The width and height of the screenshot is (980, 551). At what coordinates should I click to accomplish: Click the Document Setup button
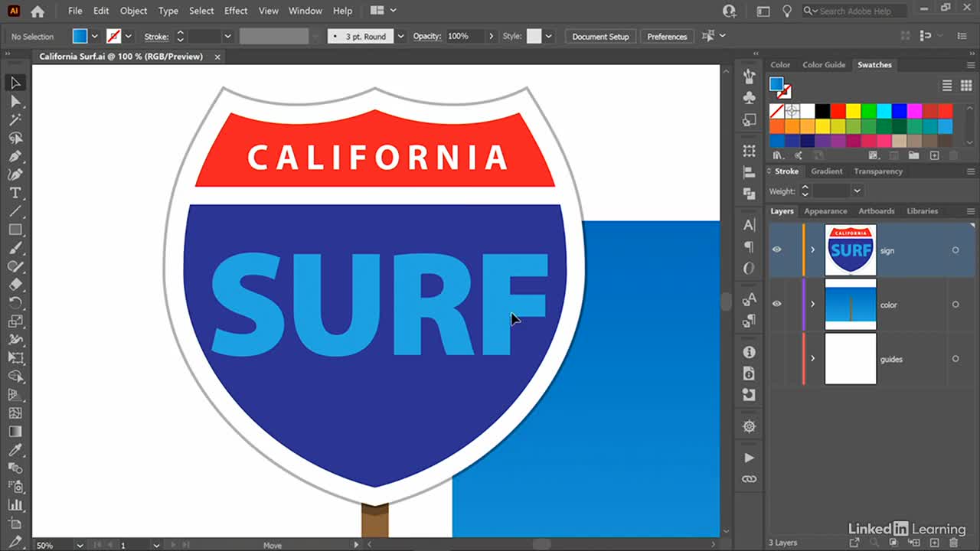[600, 36]
